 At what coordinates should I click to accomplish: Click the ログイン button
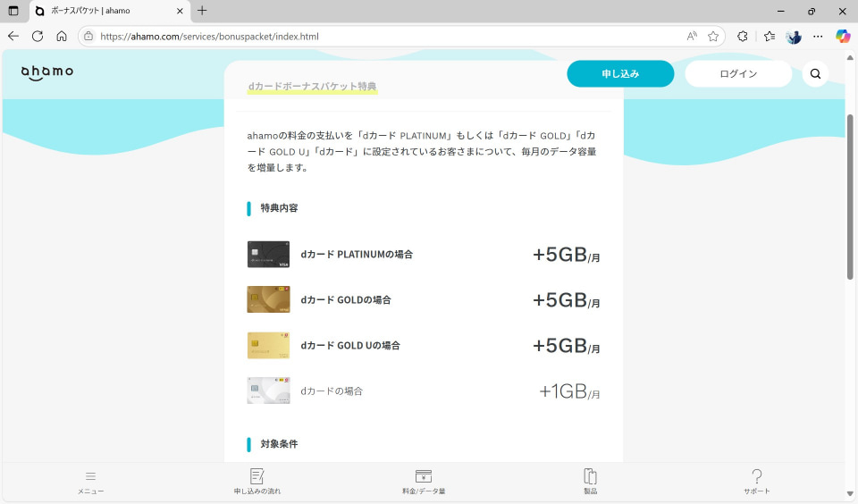tap(738, 74)
